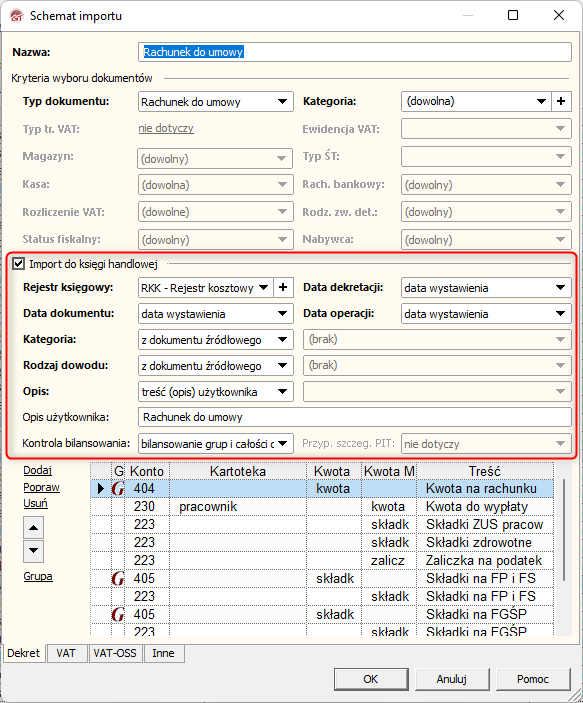Click the Kartoteka column header
The height and width of the screenshot is (703, 583).
pyautogui.click(x=238, y=471)
